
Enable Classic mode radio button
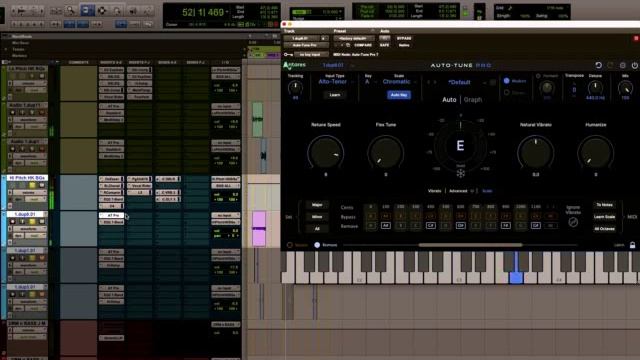pos(507,93)
